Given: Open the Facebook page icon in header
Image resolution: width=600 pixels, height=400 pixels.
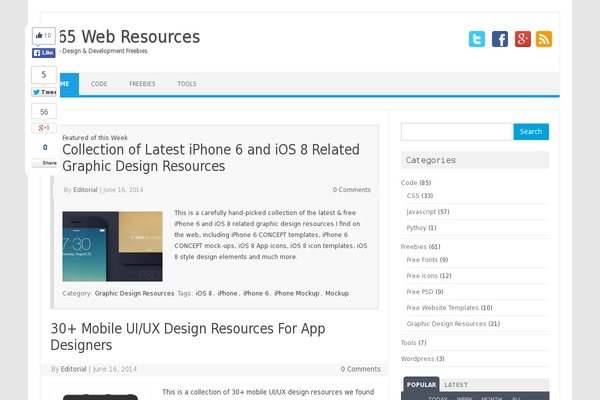Looking at the screenshot, I should pyautogui.click(x=500, y=39).
